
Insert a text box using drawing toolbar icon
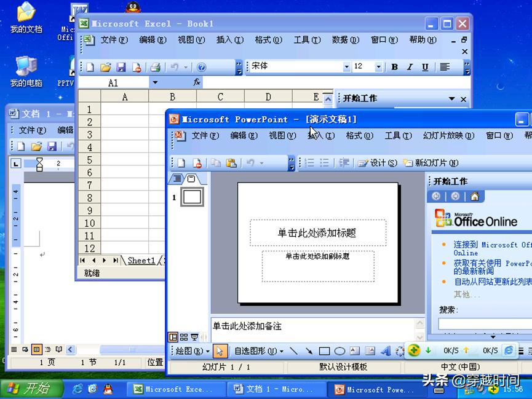[x=354, y=351]
